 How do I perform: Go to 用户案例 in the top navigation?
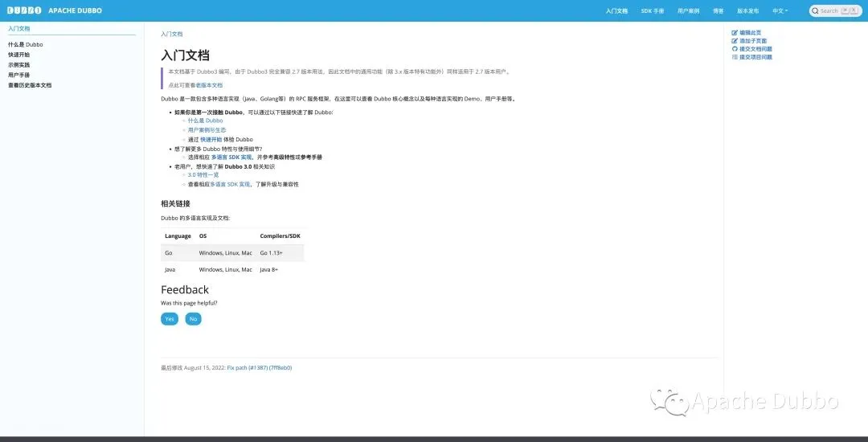688,11
